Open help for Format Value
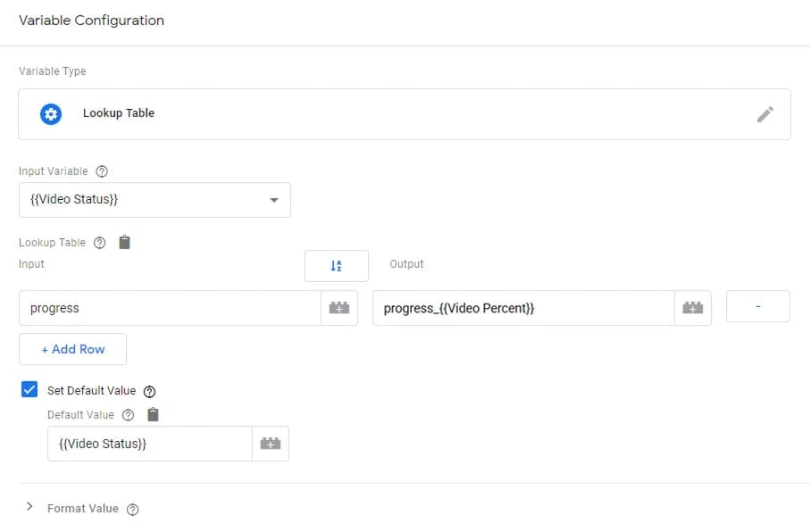 [132, 508]
